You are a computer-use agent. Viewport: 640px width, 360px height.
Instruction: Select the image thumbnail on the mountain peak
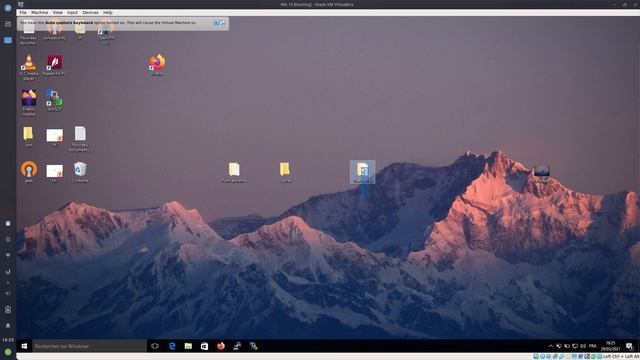coord(542,174)
